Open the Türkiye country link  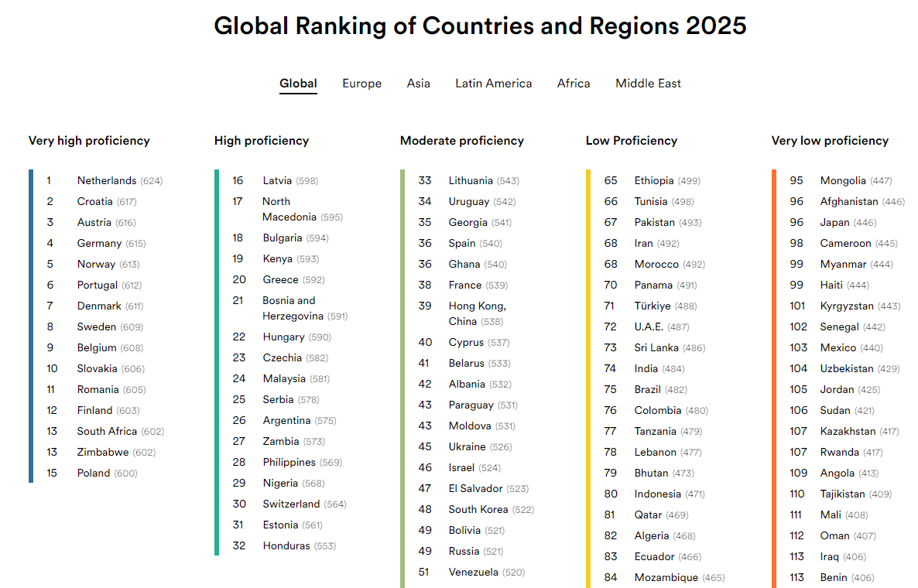653,306
